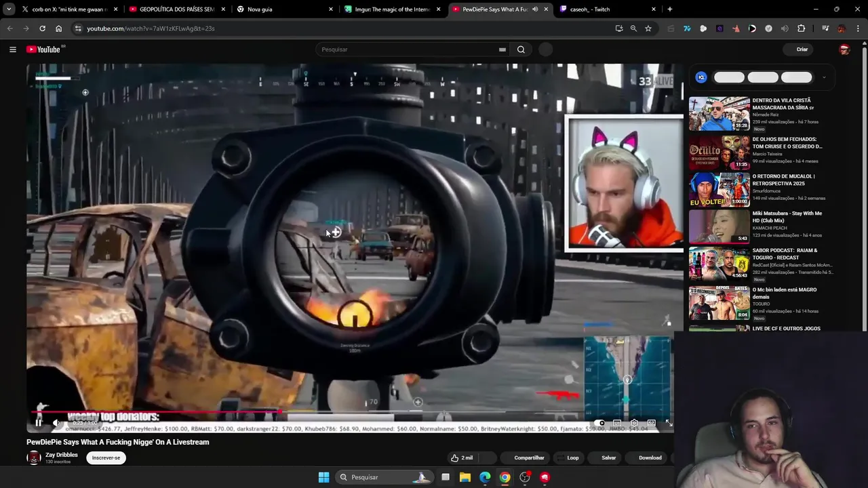Open Google Chrome from taskbar
Screen dimensions: 868x488
(505, 477)
